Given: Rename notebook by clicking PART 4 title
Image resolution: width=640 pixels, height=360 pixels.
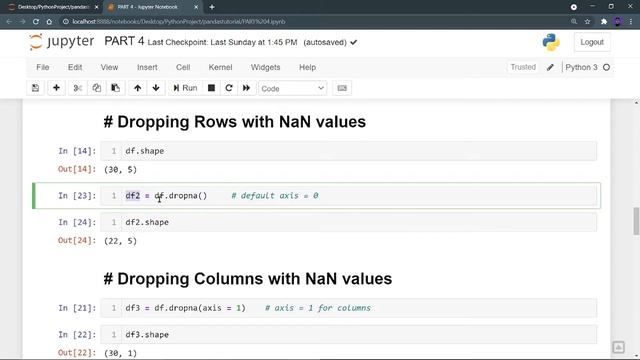Looking at the screenshot, I should [124, 41].
